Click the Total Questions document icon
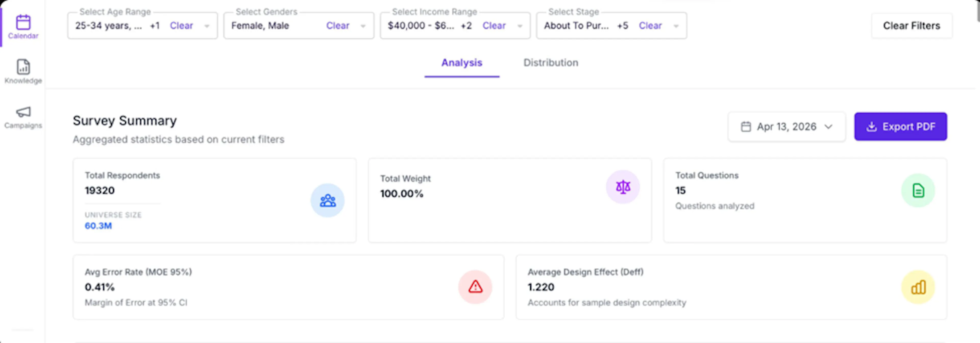980x343 pixels. pos(918,190)
